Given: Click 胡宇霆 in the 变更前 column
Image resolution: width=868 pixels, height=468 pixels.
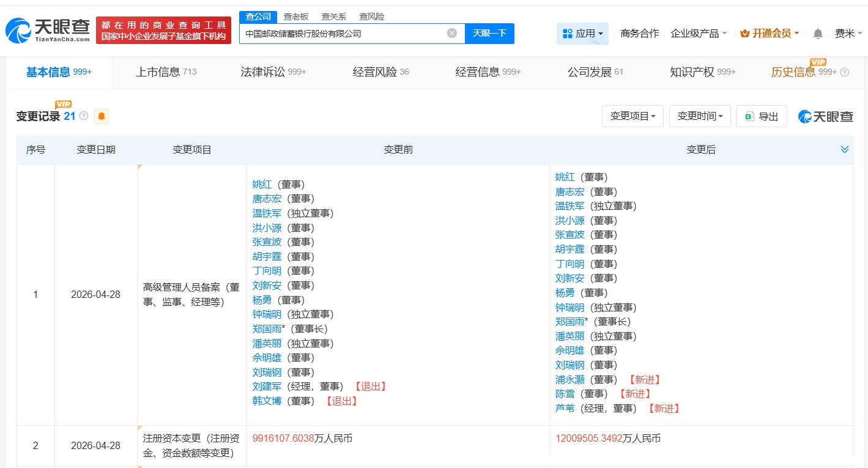Looking at the screenshot, I should pos(267,256).
